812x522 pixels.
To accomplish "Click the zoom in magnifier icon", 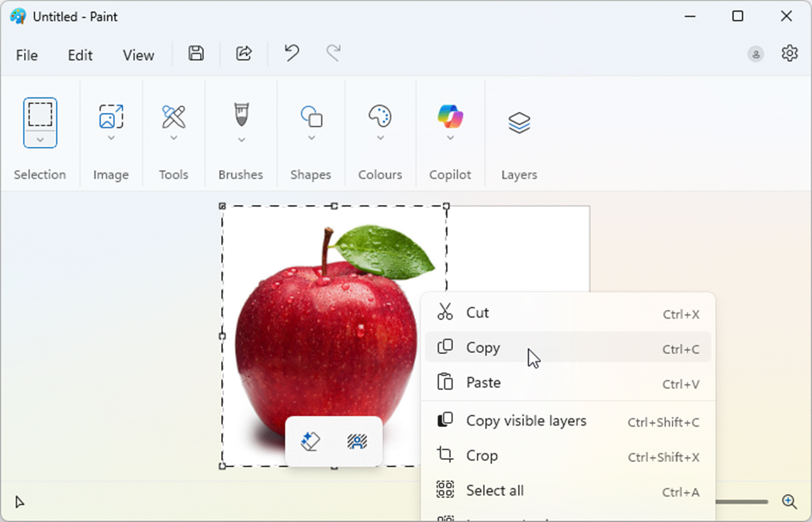I will coord(789,501).
